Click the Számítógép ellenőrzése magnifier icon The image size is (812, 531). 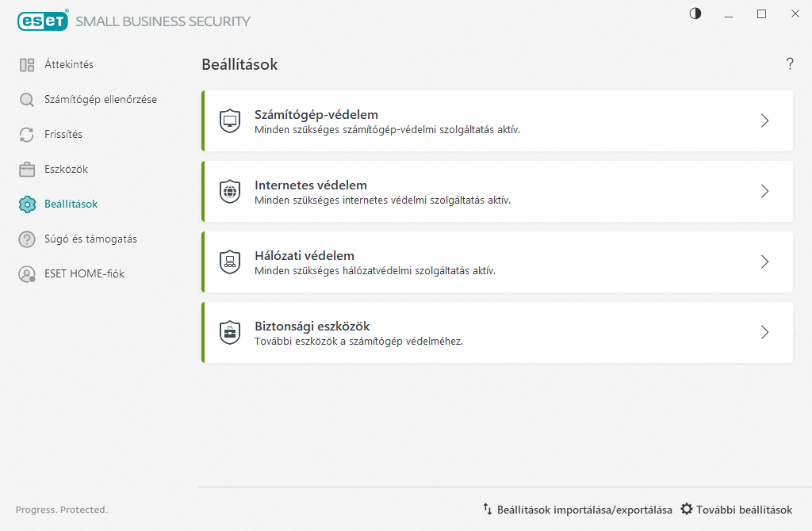coord(27,100)
